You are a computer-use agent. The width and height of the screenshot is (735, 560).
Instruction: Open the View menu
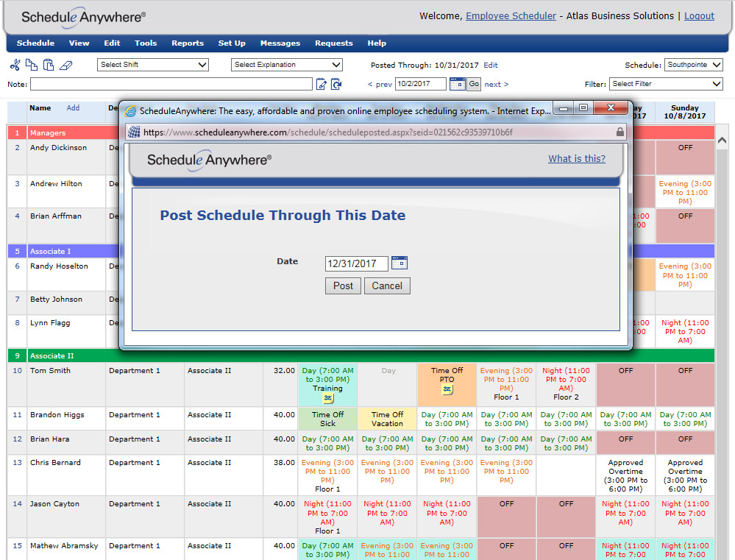point(79,43)
